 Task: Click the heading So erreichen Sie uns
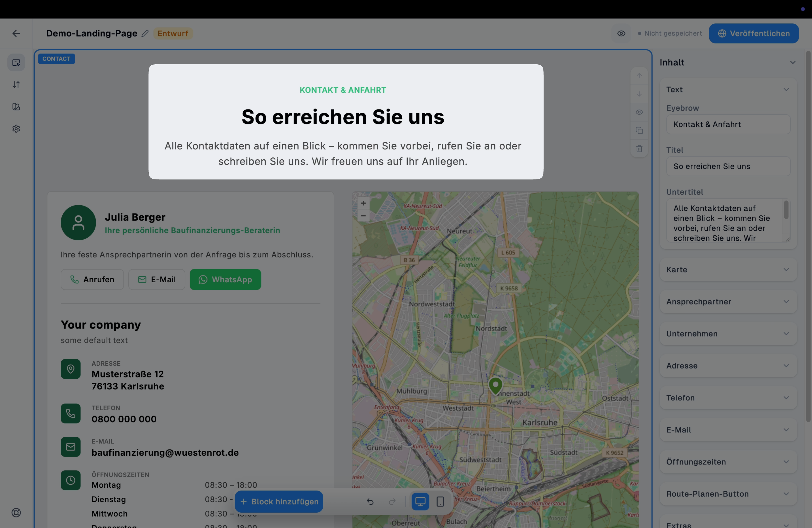343,117
